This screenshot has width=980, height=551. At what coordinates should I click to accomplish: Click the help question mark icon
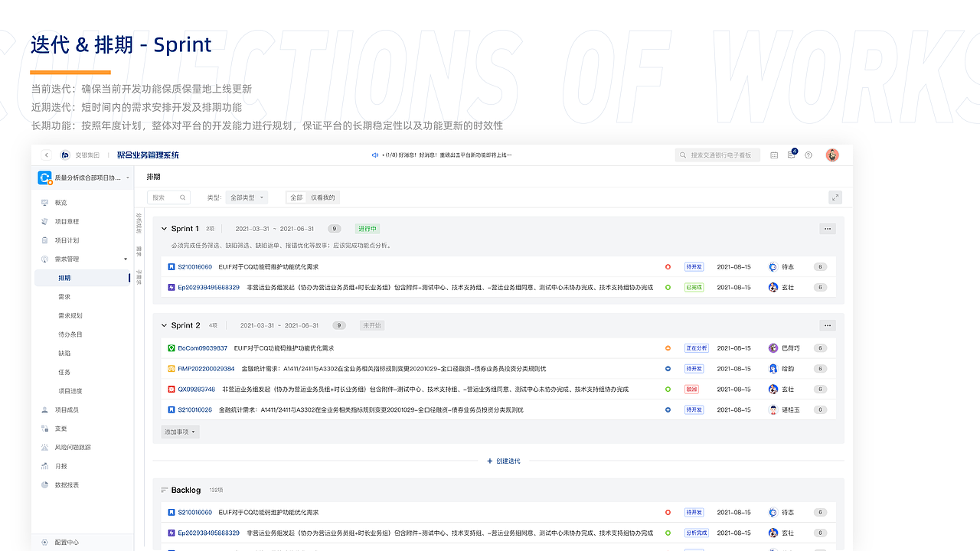[808, 155]
